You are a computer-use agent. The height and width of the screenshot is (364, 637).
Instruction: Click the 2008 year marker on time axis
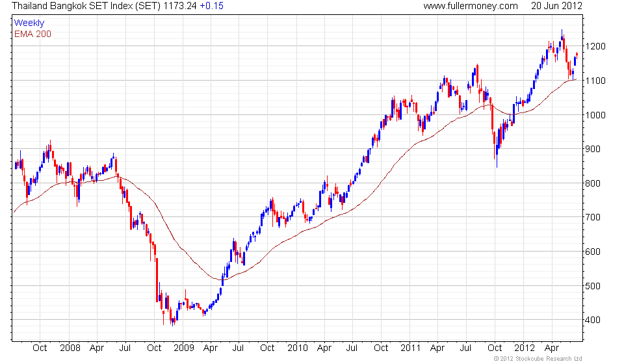tap(70, 348)
